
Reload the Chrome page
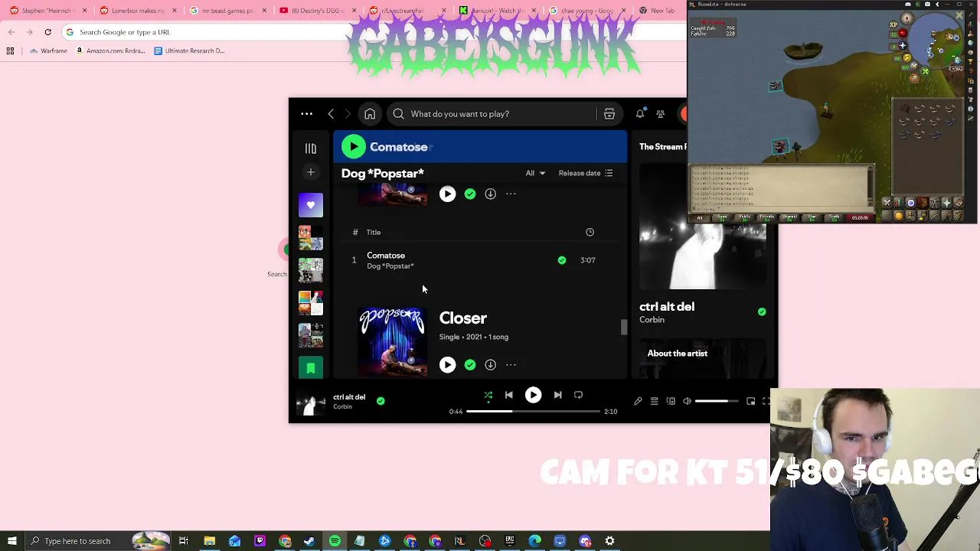tap(47, 32)
